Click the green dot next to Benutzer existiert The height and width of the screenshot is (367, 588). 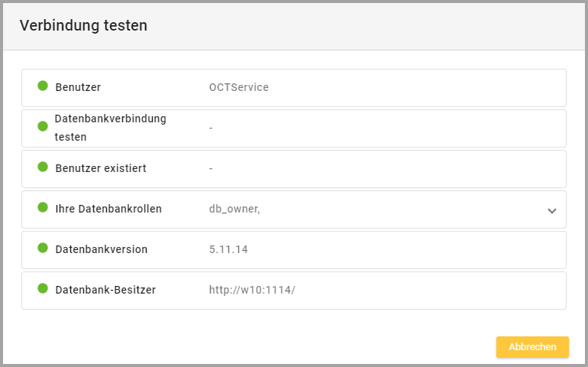(x=43, y=167)
